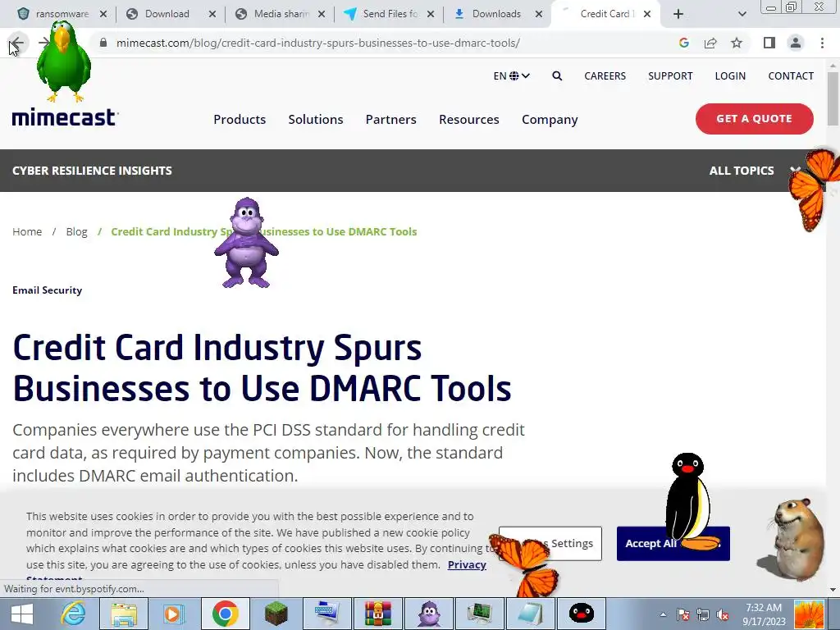Click the Pingu penguin taskbar icon
840x630 pixels.
(582, 614)
